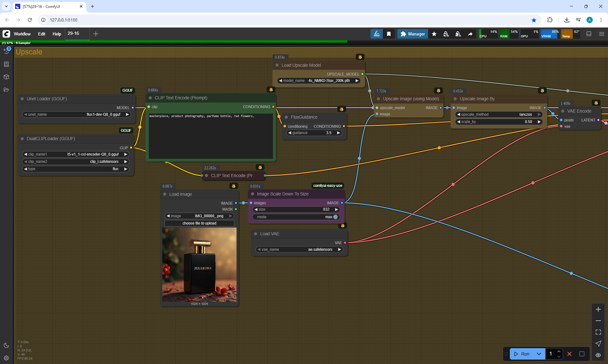Open the queue history sidebar icon

(x=6, y=51)
